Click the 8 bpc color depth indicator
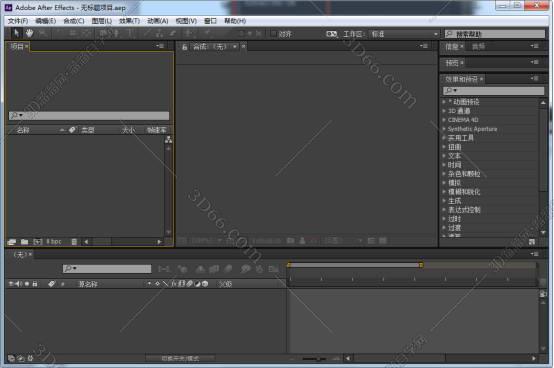This screenshot has height=368, width=554. [x=54, y=242]
